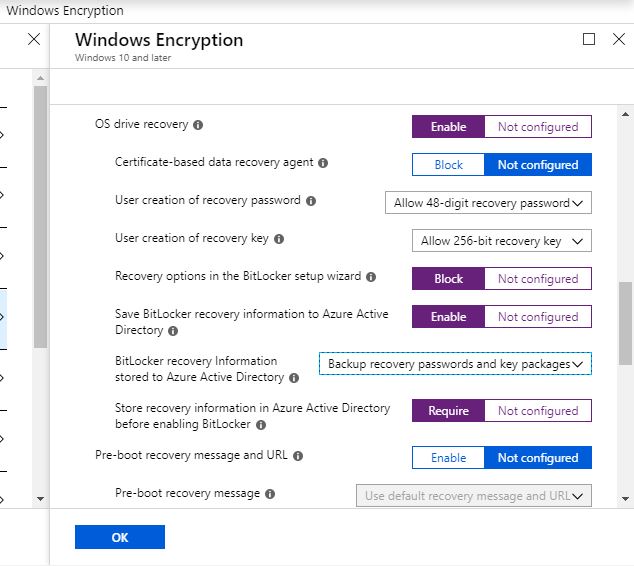Block Certificate-based data recovery agent
This screenshot has width=634, height=566.
pos(448,165)
